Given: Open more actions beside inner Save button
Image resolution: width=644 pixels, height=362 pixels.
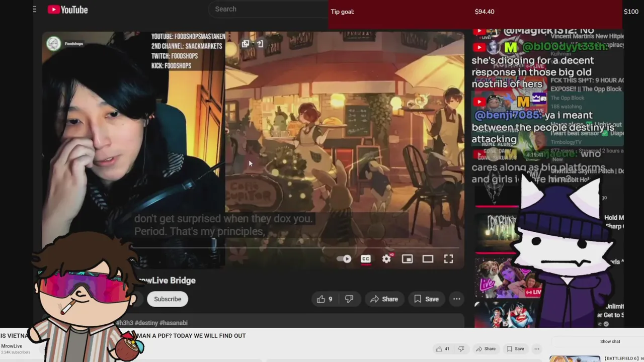Looking at the screenshot, I should coord(456,299).
